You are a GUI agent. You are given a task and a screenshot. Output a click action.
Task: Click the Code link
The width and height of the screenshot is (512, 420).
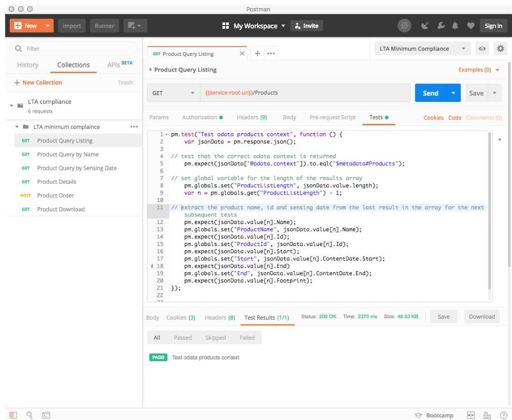coord(455,118)
